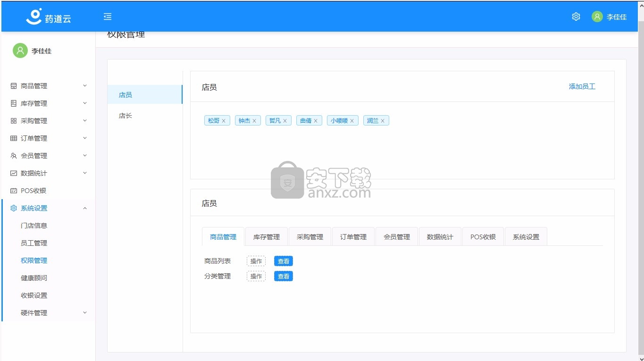Remove employee 小喽喽 with the tag's x
Image resolution: width=644 pixels, height=361 pixels.
(352, 121)
